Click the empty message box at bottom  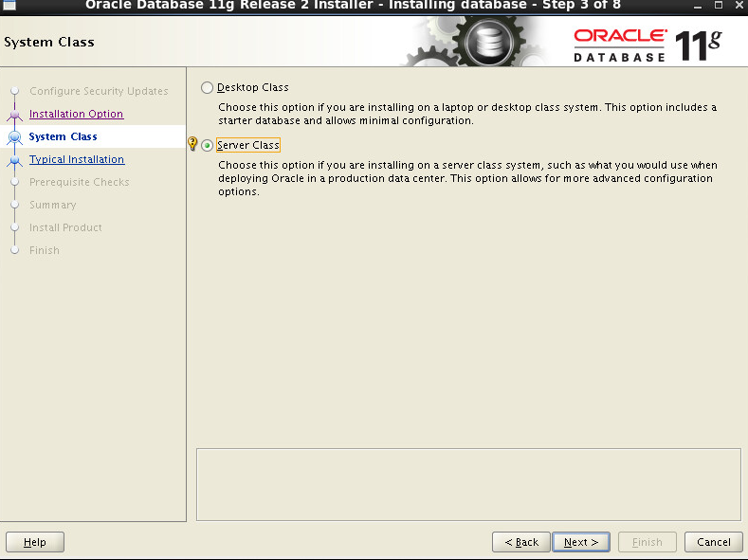468,485
